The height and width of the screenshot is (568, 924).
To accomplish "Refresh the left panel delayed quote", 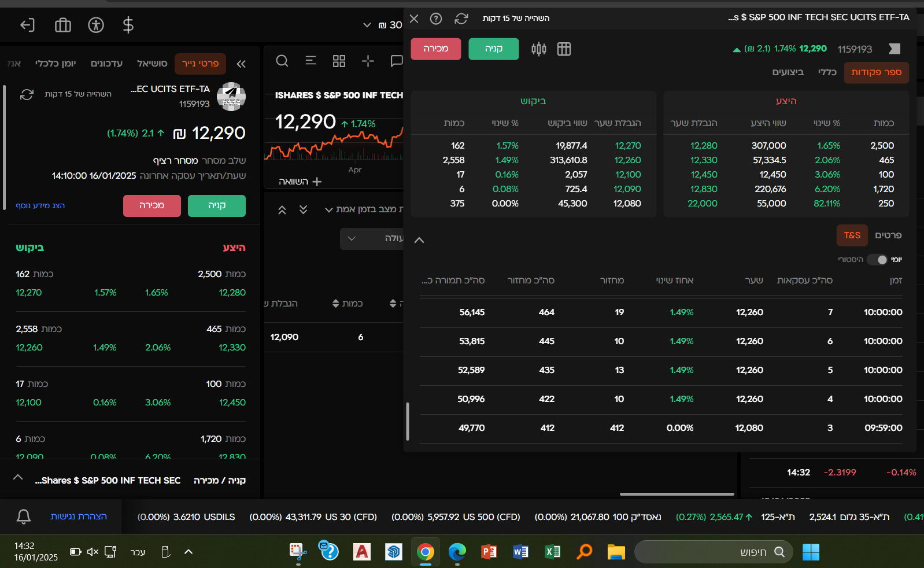I will tap(27, 94).
